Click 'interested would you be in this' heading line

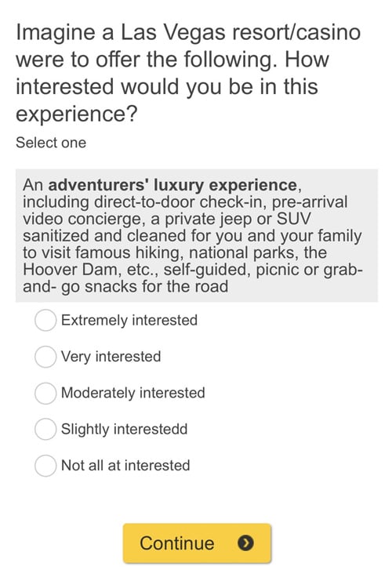167,86
